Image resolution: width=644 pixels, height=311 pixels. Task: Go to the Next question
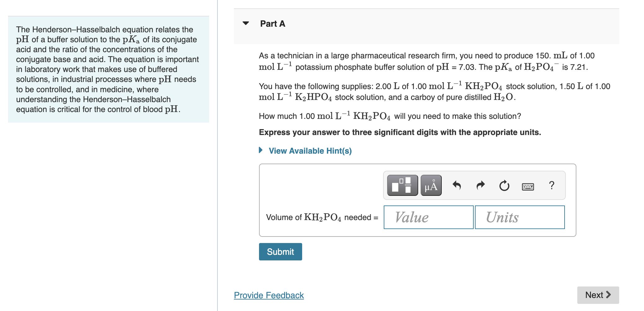click(598, 295)
